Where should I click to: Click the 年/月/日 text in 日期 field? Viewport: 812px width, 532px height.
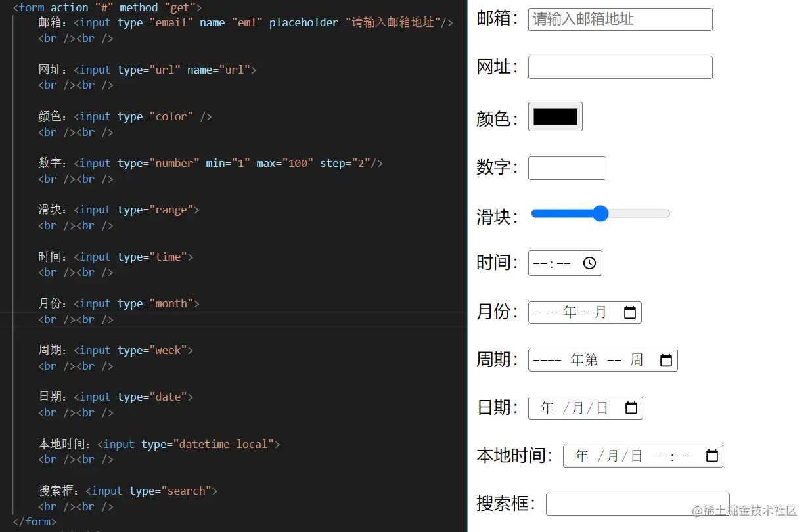click(575, 408)
